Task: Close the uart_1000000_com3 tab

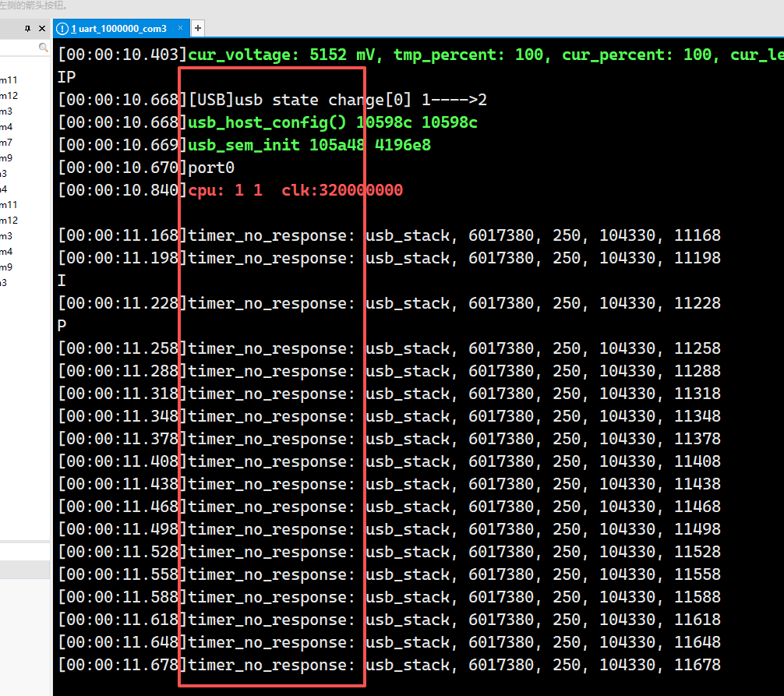Action: coord(181,28)
